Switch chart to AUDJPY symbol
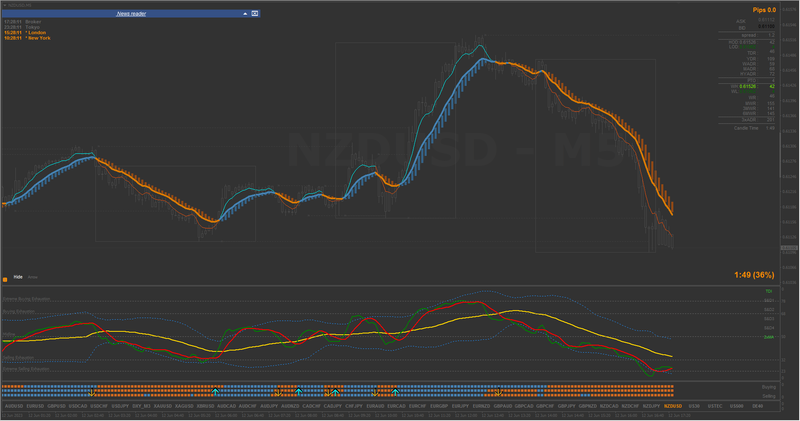This screenshot has height=421, width=800. [269, 406]
